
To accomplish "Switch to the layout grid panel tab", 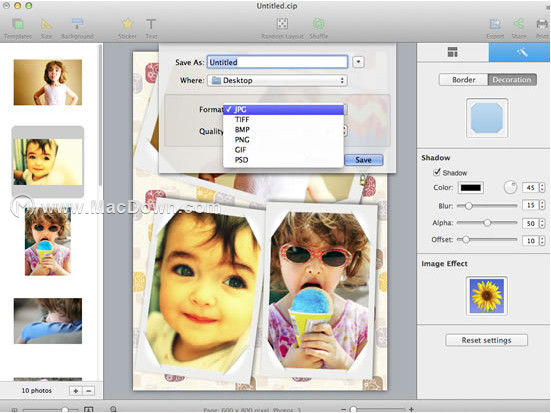I will [453, 52].
